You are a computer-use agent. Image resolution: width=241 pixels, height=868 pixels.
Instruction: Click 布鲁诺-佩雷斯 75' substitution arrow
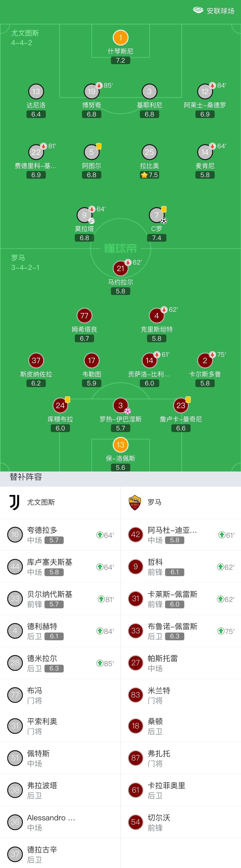221,631
